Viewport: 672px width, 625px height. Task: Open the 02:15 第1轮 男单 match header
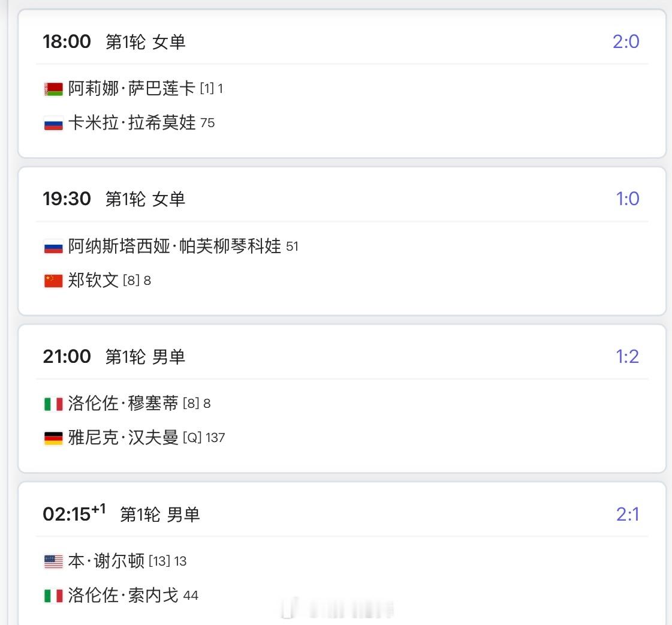coord(121,514)
